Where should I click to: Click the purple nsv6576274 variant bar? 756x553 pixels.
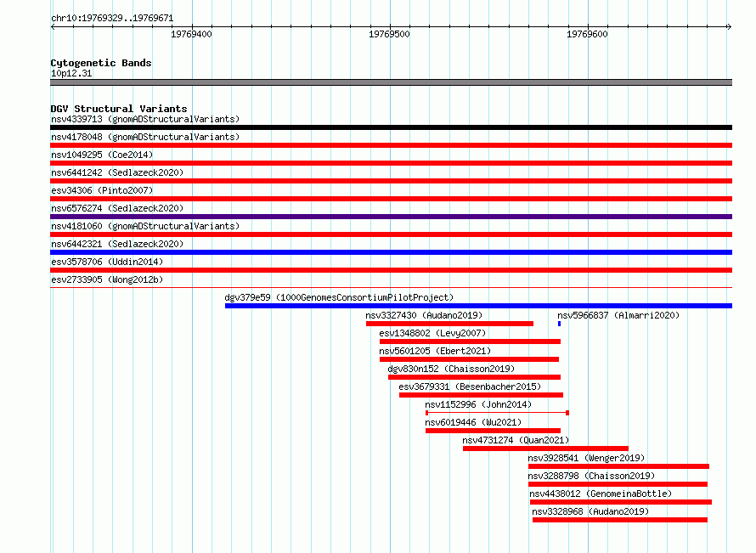(391, 217)
